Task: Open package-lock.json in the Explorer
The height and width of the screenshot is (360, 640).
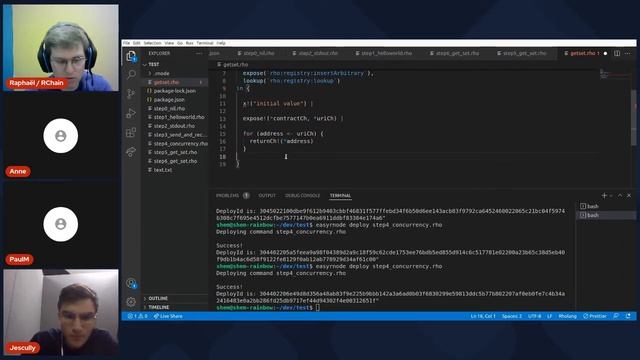Action: 174,91
